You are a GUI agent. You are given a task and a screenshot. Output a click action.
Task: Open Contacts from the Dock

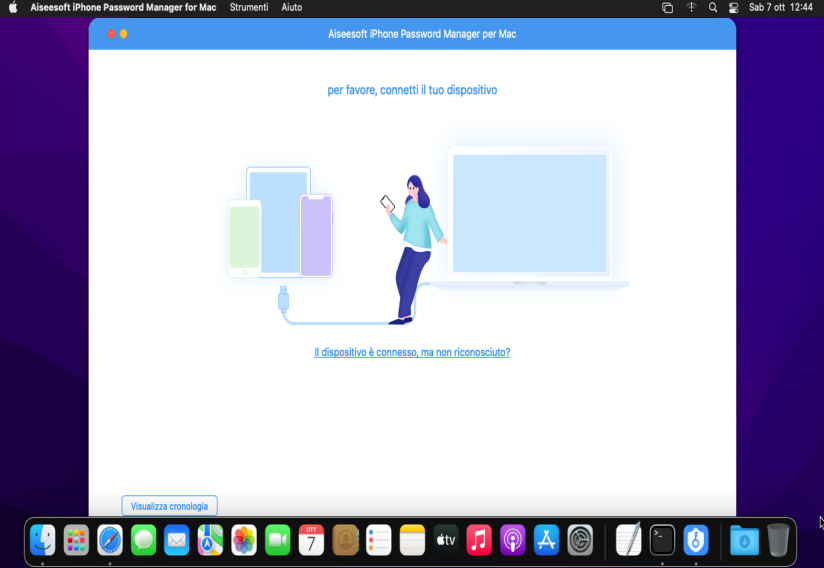pyautogui.click(x=345, y=540)
